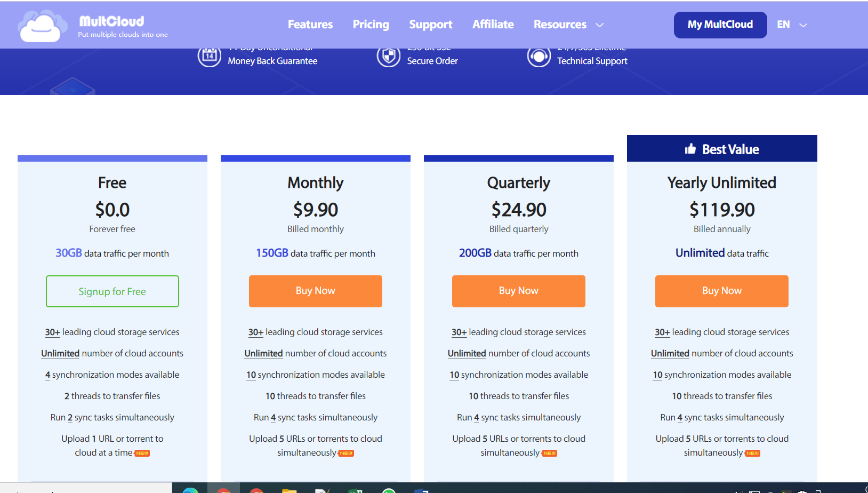Click the Monthly plan title
This screenshot has width=868, height=493.
(x=316, y=183)
